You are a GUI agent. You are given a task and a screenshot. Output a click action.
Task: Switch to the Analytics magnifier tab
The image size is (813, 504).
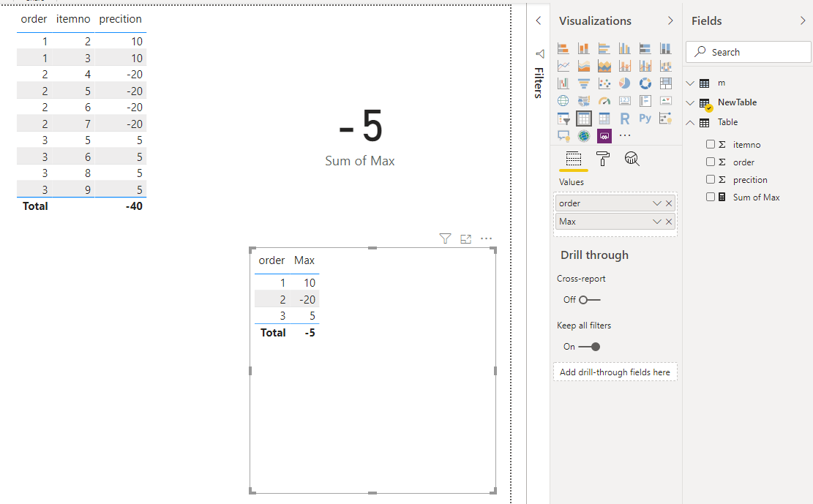coord(632,159)
